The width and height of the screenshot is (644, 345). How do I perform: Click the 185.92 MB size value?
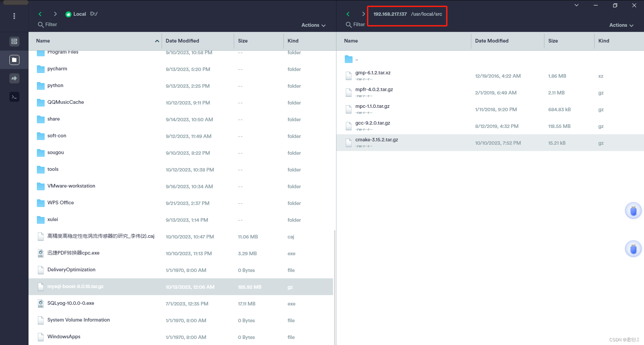250,287
